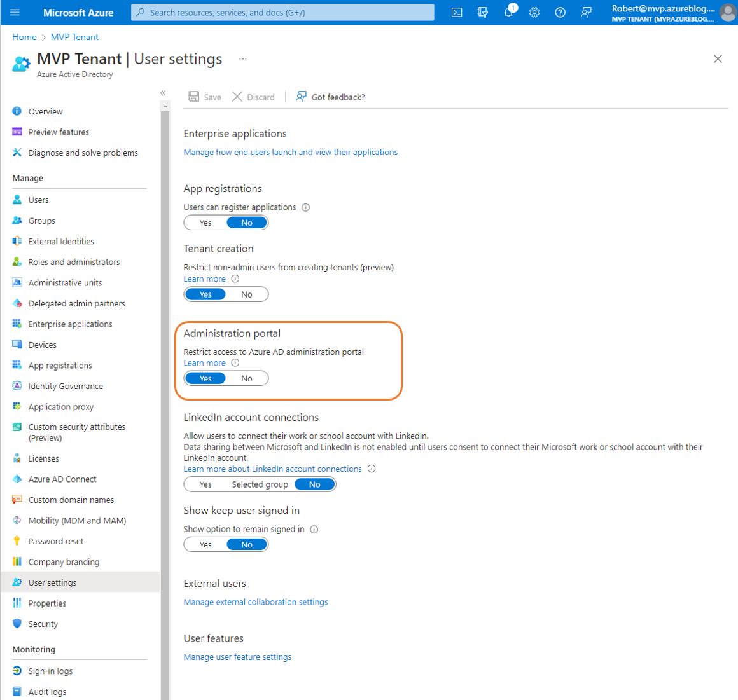
Task: Enable Show option to remain signed in
Action: tap(205, 544)
